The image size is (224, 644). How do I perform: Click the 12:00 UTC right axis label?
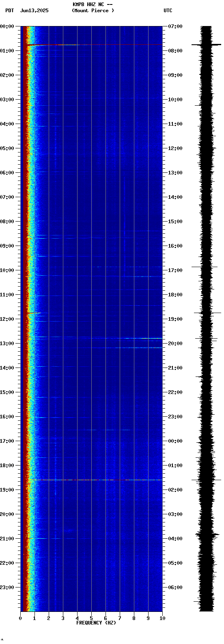click(175, 148)
